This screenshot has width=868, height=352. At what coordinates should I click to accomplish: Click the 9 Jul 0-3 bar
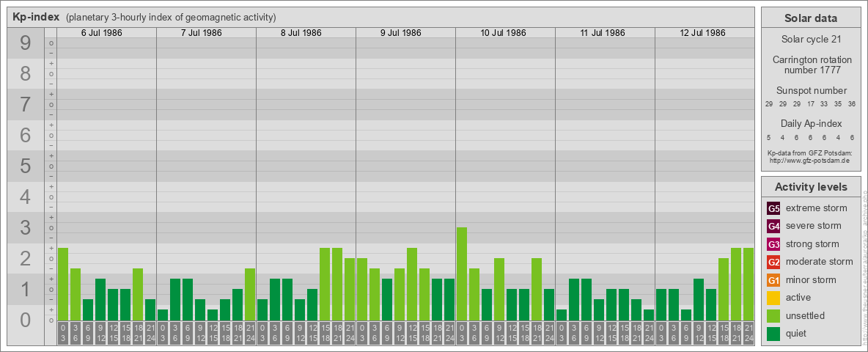(x=362, y=289)
